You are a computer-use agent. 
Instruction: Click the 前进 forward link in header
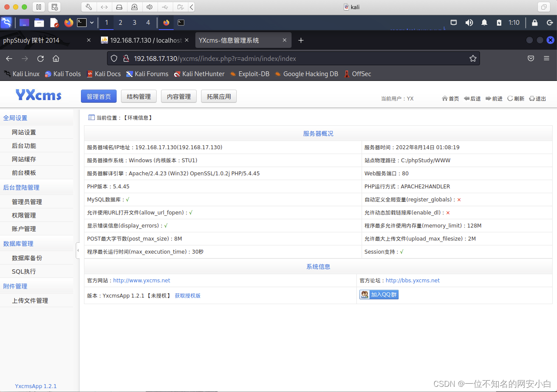pos(494,99)
